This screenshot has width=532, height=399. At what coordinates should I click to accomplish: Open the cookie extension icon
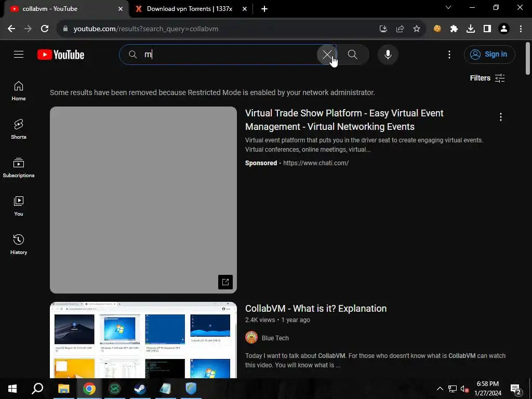click(x=437, y=29)
